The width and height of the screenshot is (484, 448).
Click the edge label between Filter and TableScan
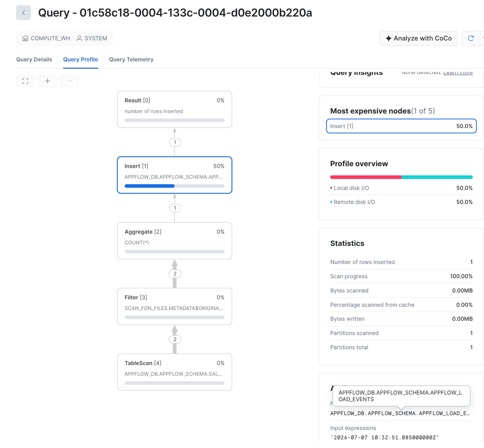pos(175,339)
